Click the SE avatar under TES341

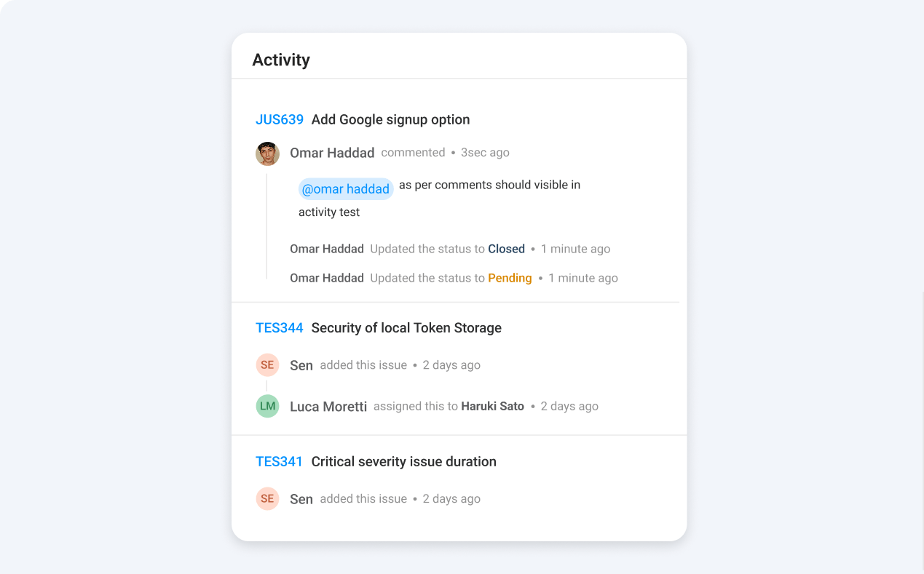point(267,499)
